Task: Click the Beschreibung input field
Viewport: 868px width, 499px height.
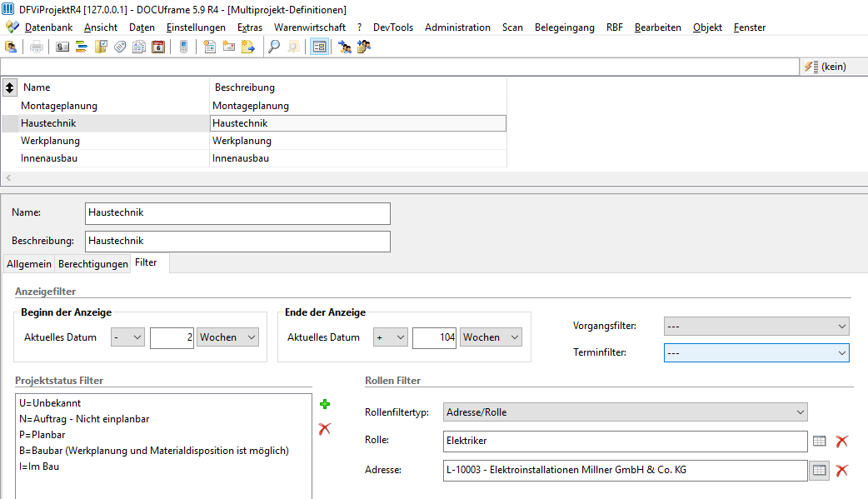Action: click(x=237, y=242)
